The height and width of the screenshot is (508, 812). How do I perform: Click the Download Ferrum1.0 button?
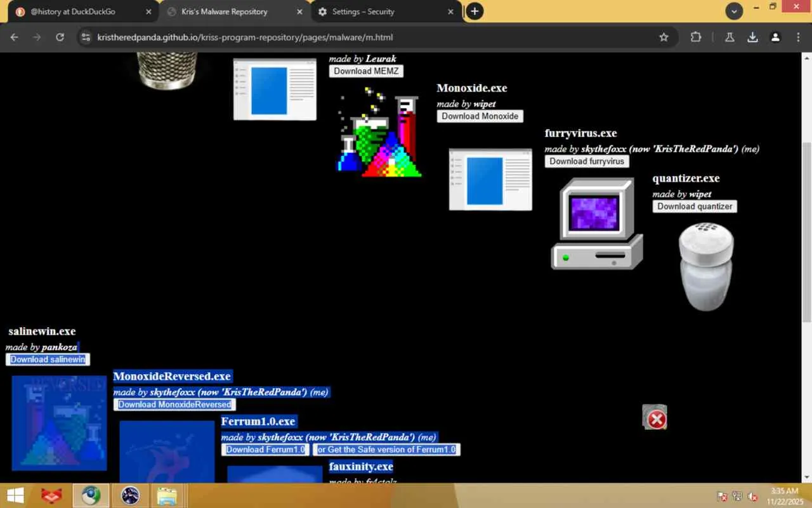(x=266, y=450)
